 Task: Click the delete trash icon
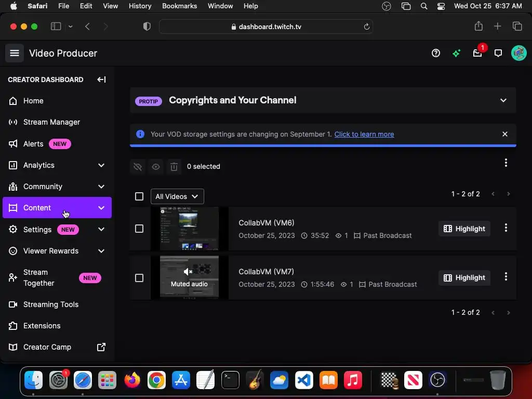174,167
